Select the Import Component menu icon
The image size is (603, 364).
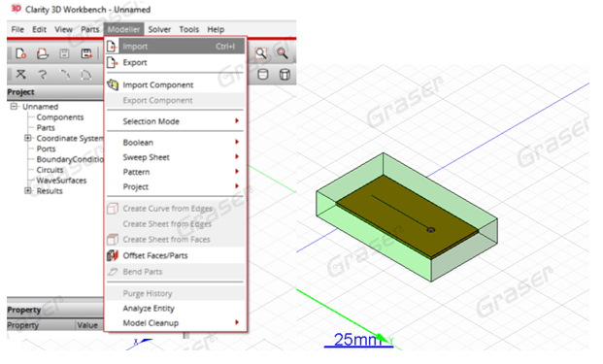tap(113, 84)
